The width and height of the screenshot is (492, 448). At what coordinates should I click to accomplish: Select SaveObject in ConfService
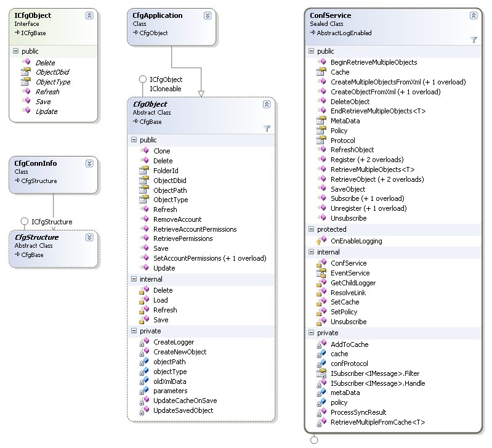[x=348, y=189]
